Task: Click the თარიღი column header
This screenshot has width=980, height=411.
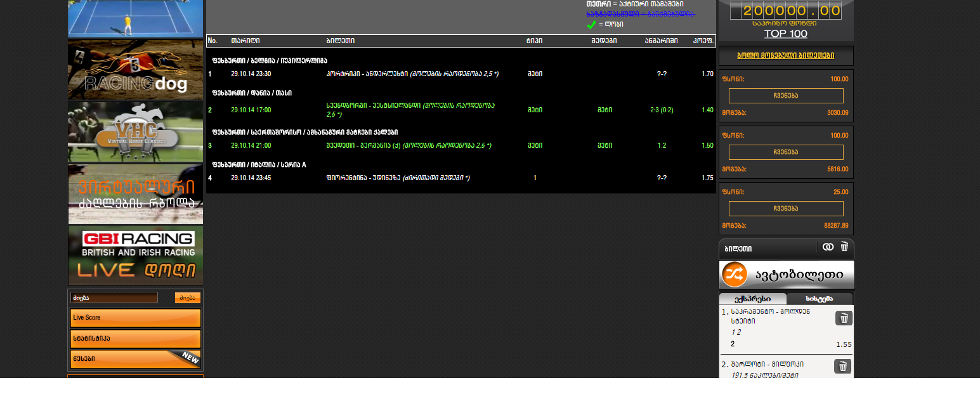Action: pos(245,41)
